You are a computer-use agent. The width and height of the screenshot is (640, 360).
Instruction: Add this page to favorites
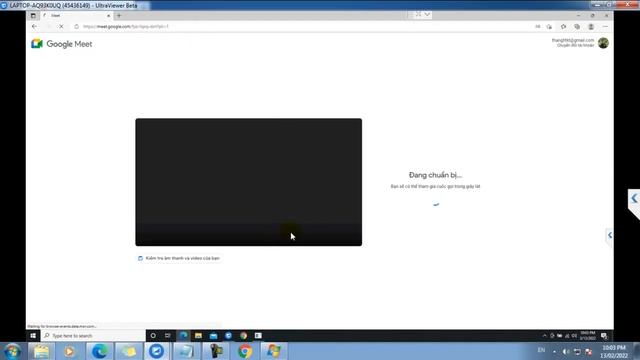click(x=549, y=27)
